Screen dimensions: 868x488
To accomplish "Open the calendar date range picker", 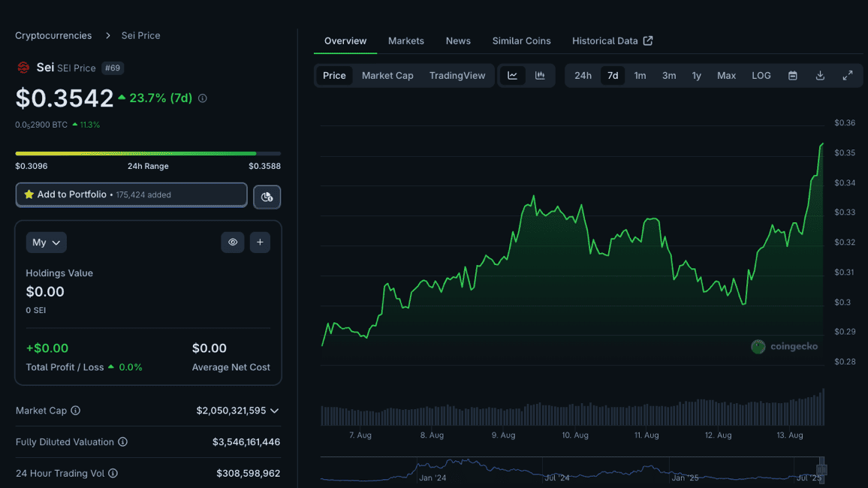I will click(x=792, y=75).
